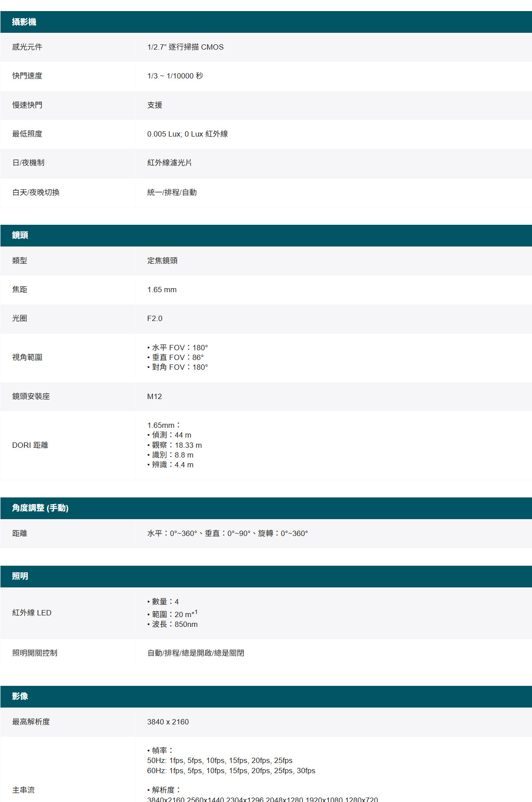532x802 pixels.
Task: Click the 最低照度 label
Action: 27,134
